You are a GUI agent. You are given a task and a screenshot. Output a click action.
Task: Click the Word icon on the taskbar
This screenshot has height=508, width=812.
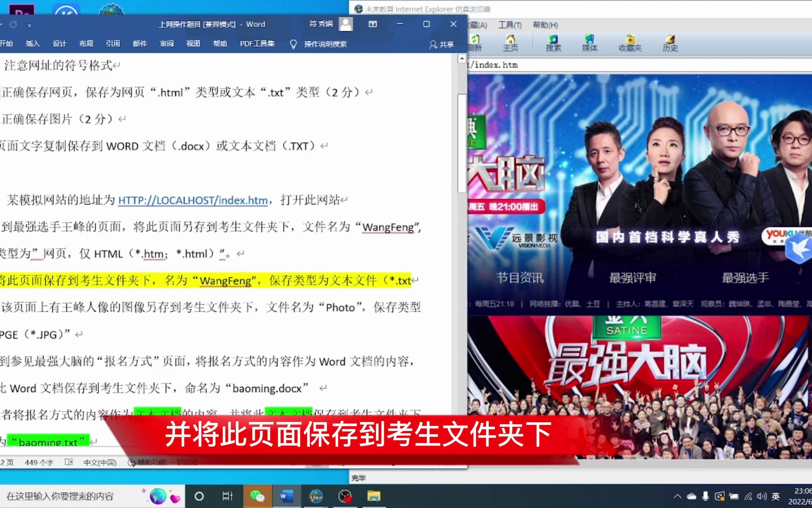287,497
